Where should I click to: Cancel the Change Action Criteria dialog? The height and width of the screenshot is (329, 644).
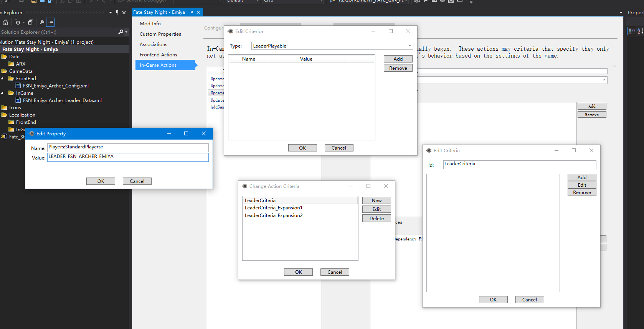335,272
